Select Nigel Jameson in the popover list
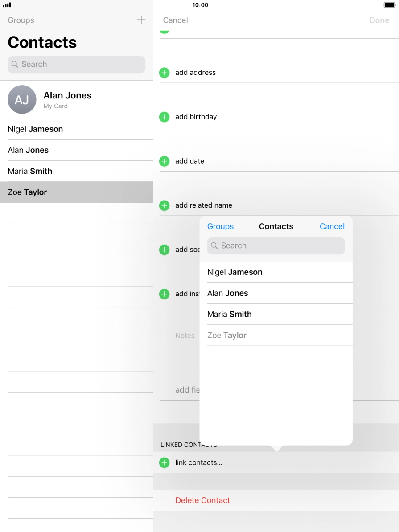Viewport: 399px width, 532px height. pos(235,272)
